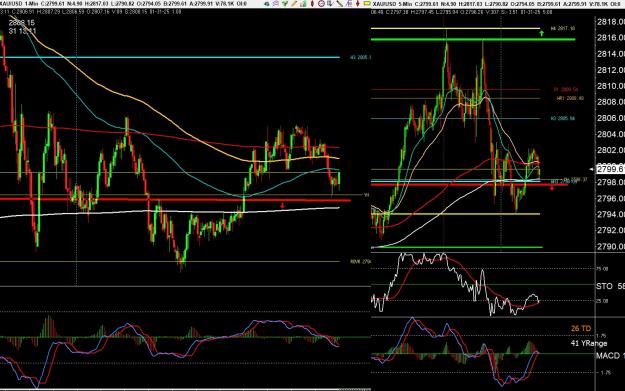Click the MACD indicator label
Screen dimensions: 625x391
click(x=608, y=356)
